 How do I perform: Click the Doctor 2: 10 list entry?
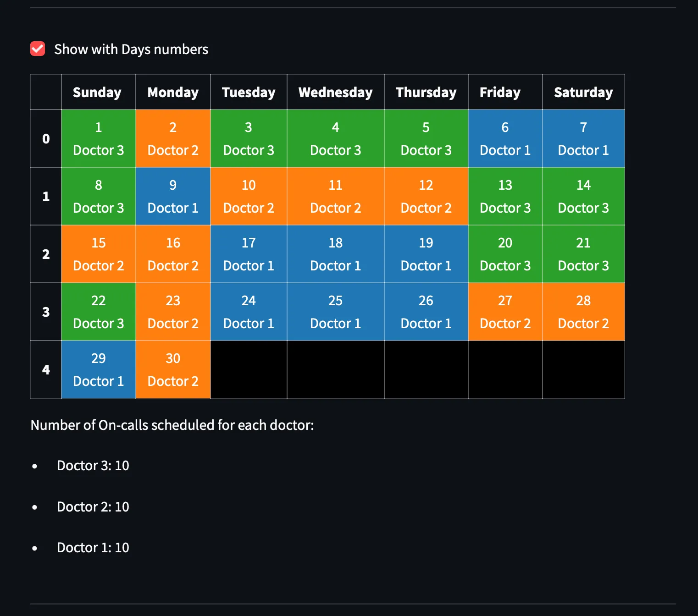click(x=92, y=506)
